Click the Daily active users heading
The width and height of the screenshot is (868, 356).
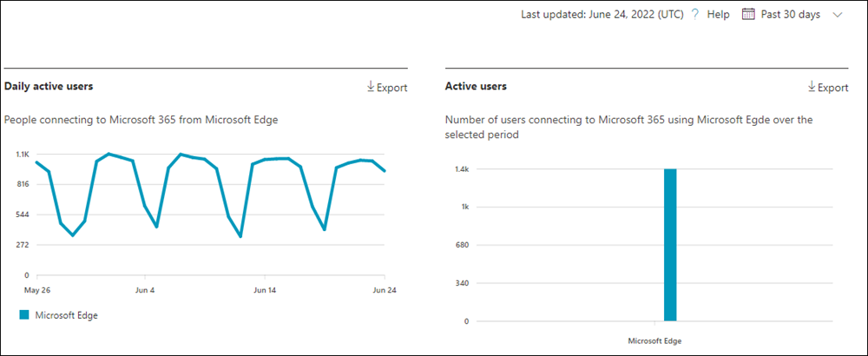[x=48, y=86]
